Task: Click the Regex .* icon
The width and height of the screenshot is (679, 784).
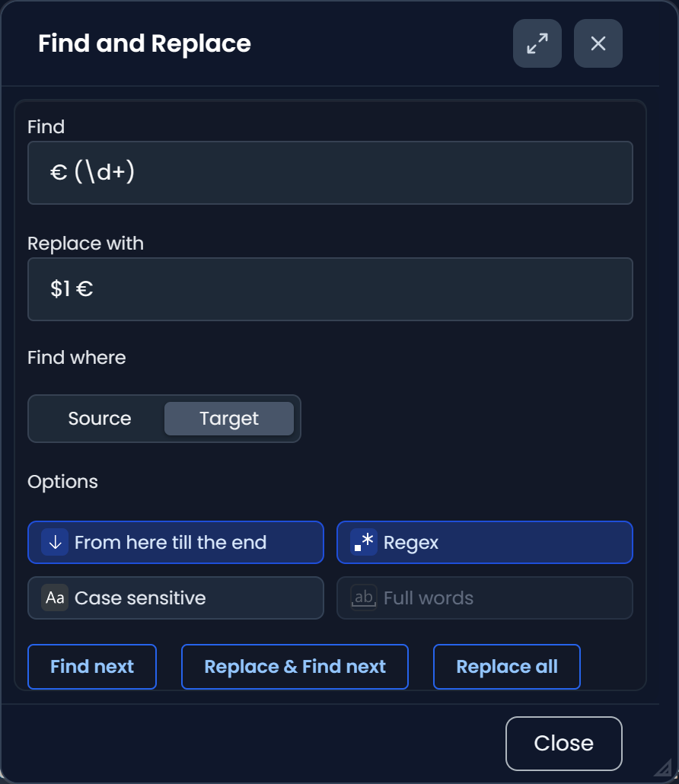Action: [x=363, y=542]
